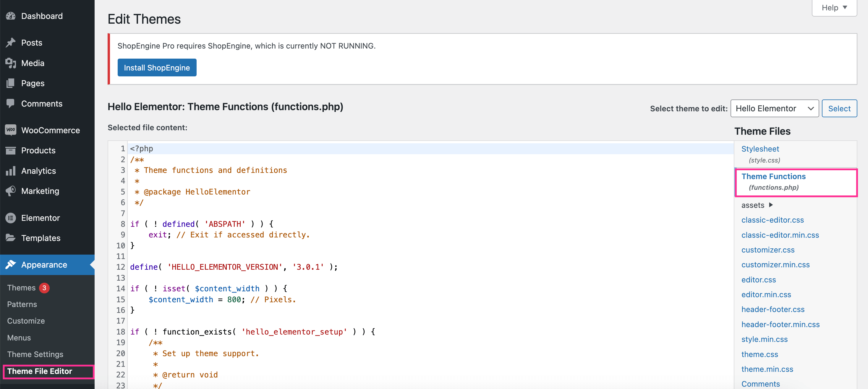
Task: Click the Customize option in sidebar
Action: (x=25, y=320)
